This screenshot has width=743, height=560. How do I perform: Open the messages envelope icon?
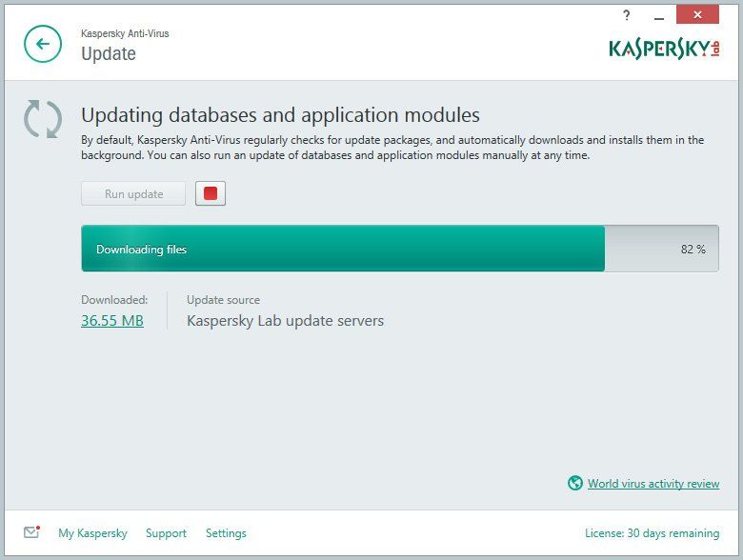click(x=31, y=532)
